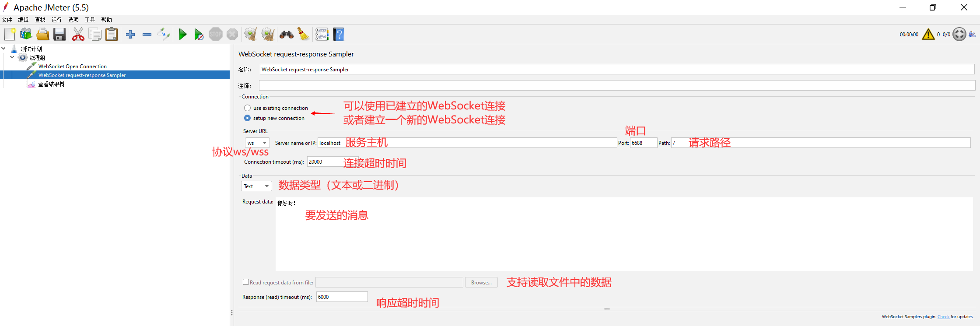Click the Clear results broom icon
This screenshot has height=326, width=980.
coord(251,34)
